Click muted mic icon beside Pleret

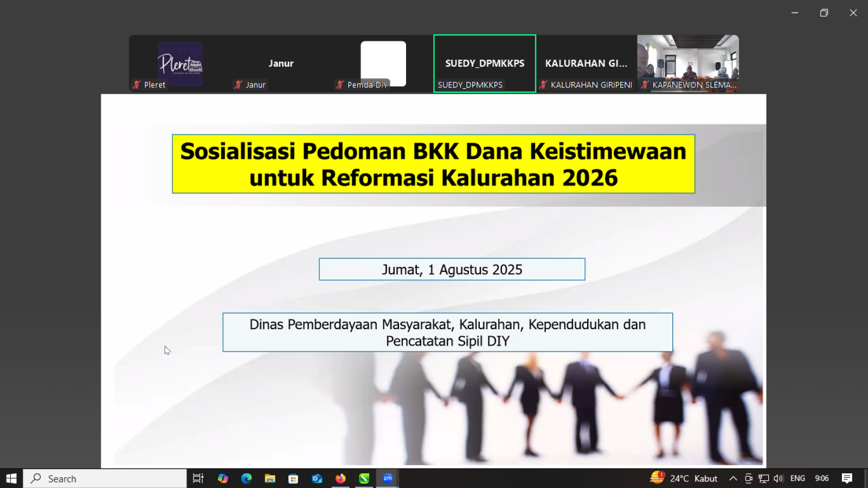click(137, 85)
